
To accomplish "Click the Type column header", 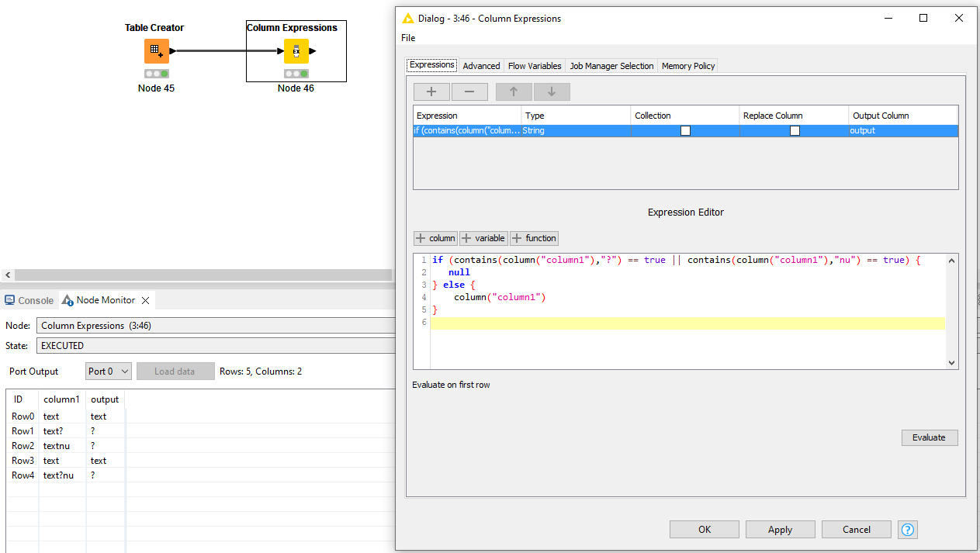I will [577, 116].
